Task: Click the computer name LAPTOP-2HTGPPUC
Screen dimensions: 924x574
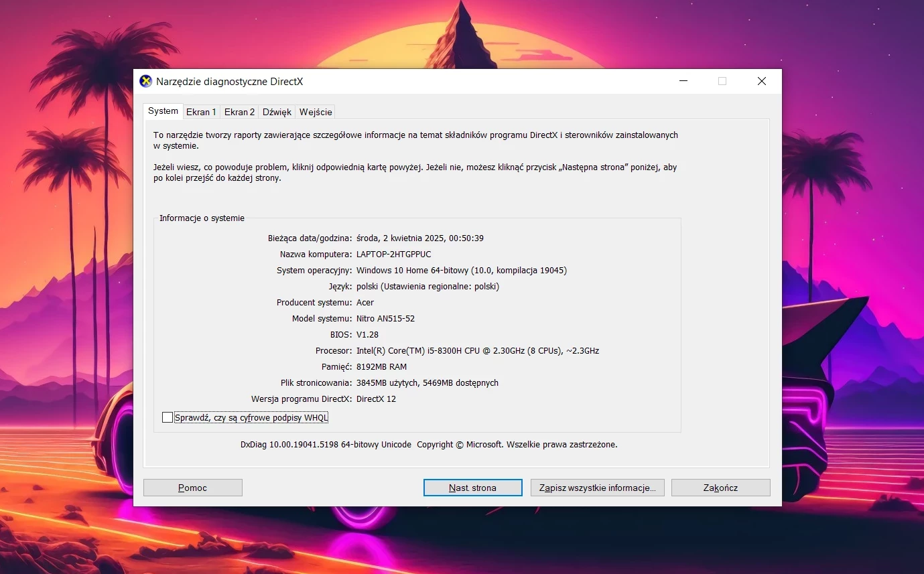Action: [394, 254]
